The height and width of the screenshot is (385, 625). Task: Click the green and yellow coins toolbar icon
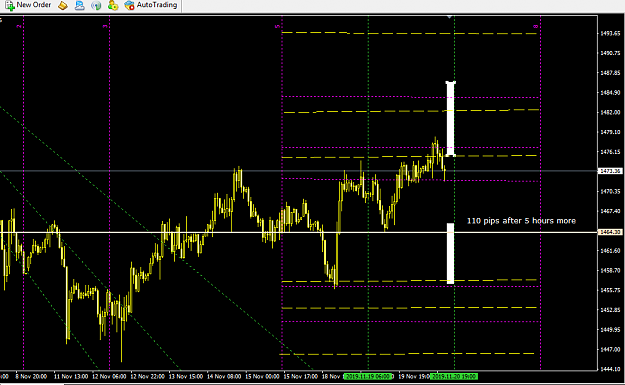pos(113,6)
